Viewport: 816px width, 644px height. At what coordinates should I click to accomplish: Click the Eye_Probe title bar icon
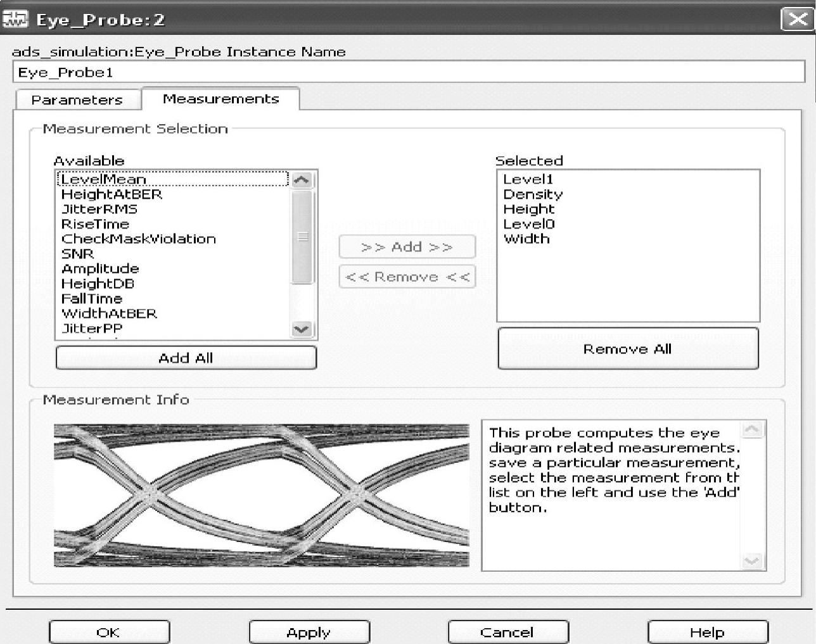[15, 19]
